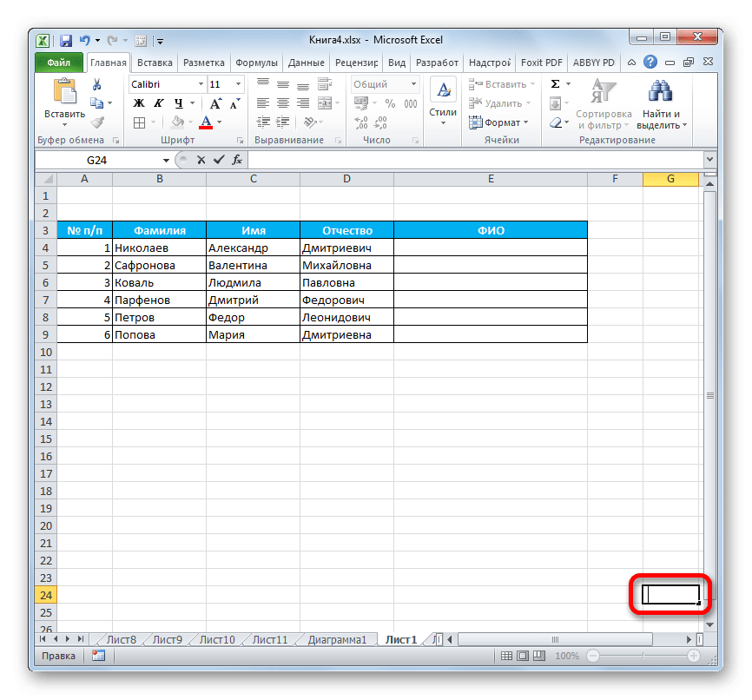Toggle Underline formatting (Ч)

pos(179,103)
